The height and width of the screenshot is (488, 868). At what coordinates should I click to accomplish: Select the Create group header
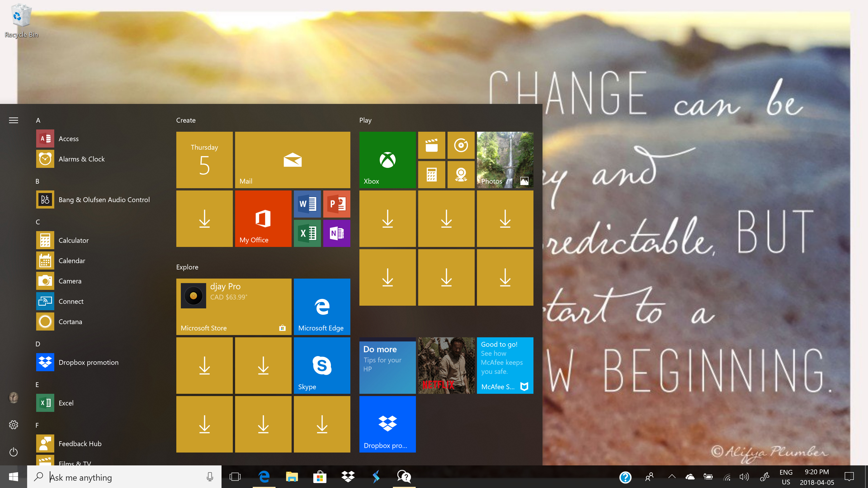186,120
